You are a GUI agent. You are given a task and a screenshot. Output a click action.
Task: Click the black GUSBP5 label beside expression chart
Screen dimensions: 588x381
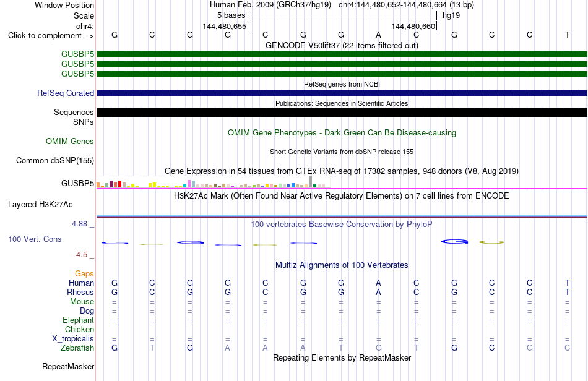[x=77, y=183]
